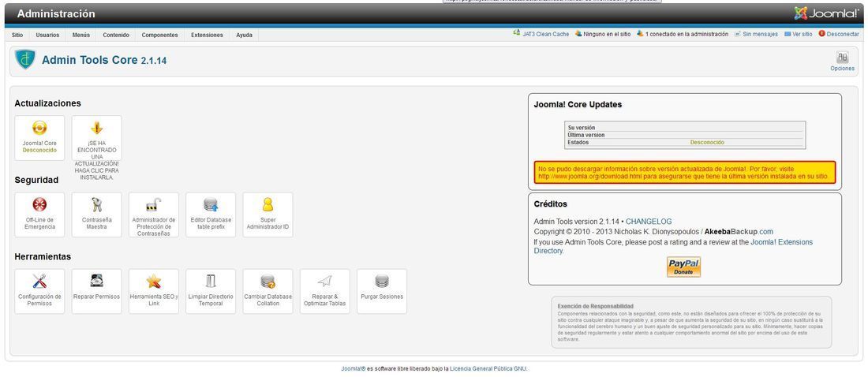Open Cambiar Database Collation
The width and height of the screenshot is (868, 377).
268,291
